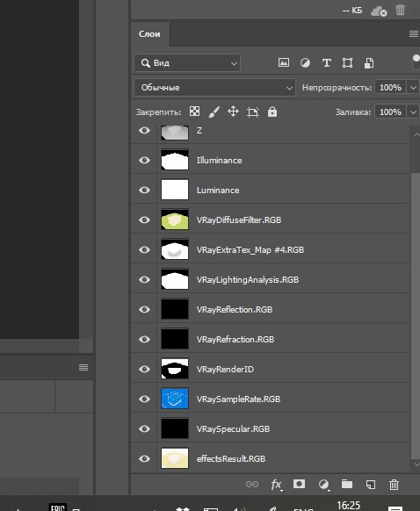Switch to the Слои tab
This screenshot has height=511, width=420.
point(149,34)
